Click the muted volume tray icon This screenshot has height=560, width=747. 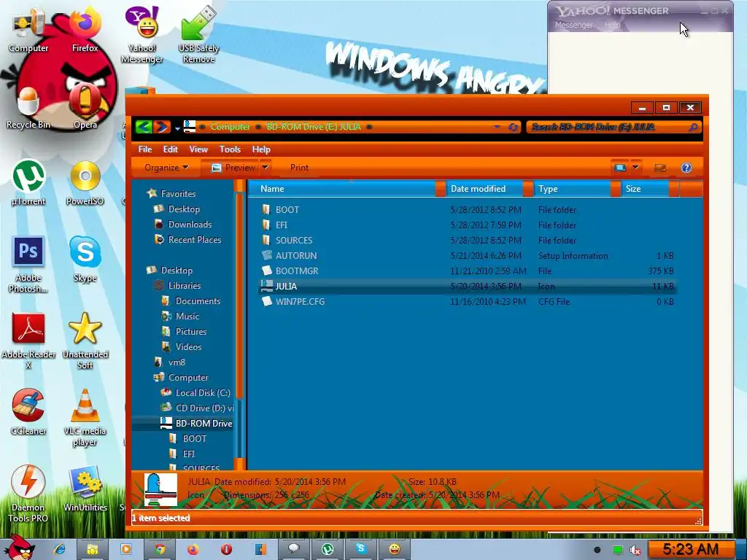click(x=635, y=551)
